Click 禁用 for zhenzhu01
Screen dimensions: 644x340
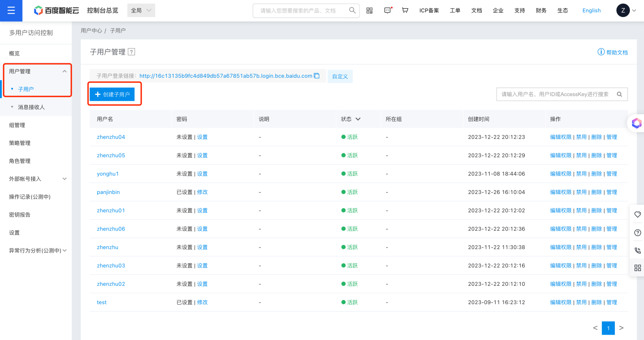point(581,211)
